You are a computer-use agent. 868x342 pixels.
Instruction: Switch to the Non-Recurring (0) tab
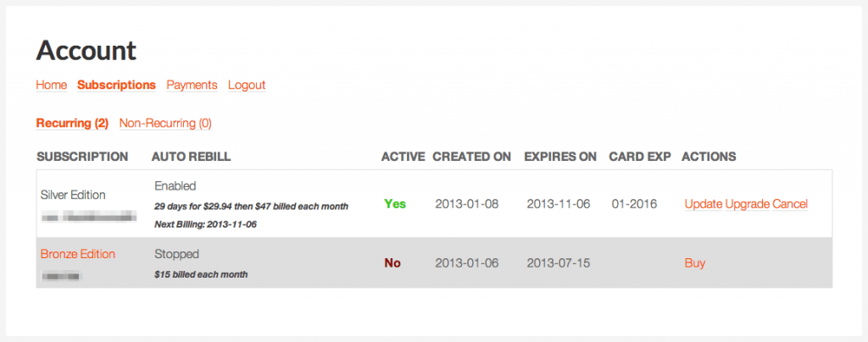(165, 124)
